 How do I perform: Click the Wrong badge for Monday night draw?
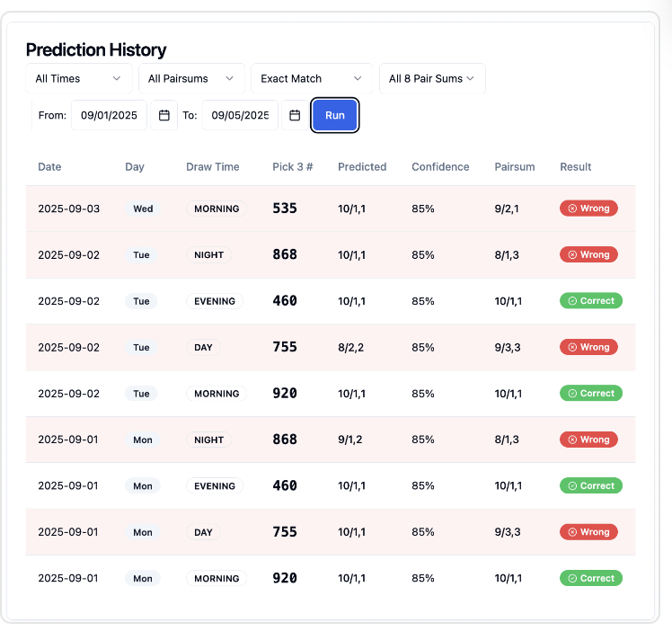coord(588,440)
